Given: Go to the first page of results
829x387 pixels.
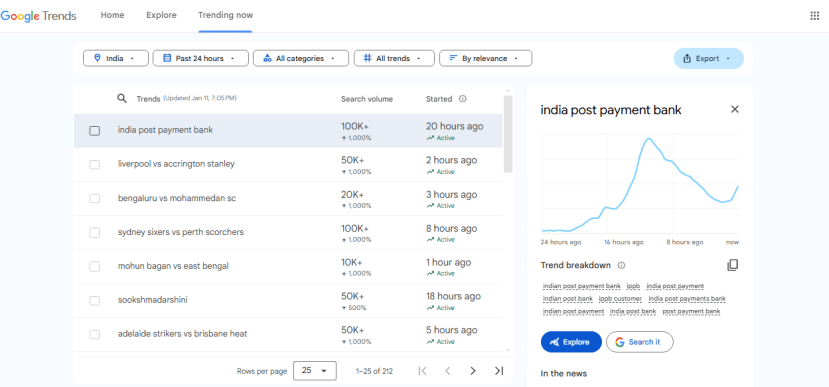Looking at the screenshot, I should [422, 371].
